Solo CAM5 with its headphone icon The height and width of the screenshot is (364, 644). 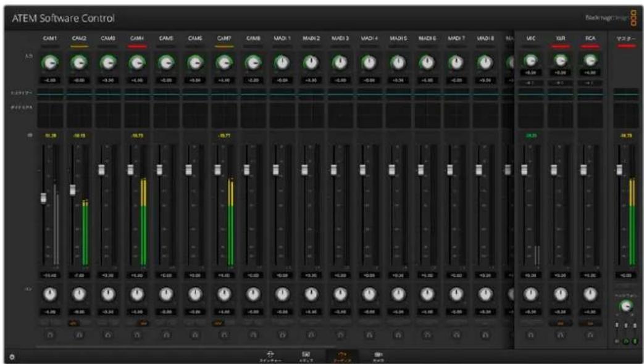[166, 335]
